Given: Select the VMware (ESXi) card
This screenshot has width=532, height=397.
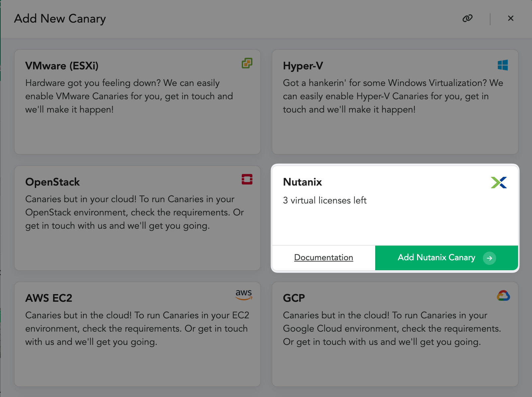Looking at the screenshot, I should click(137, 126).
